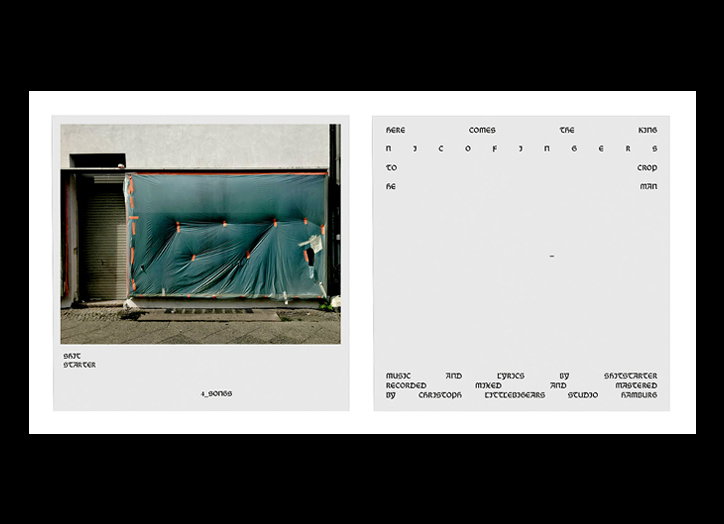
Task: Click "STARTER" below the cover photo
Action: point(79,365)
